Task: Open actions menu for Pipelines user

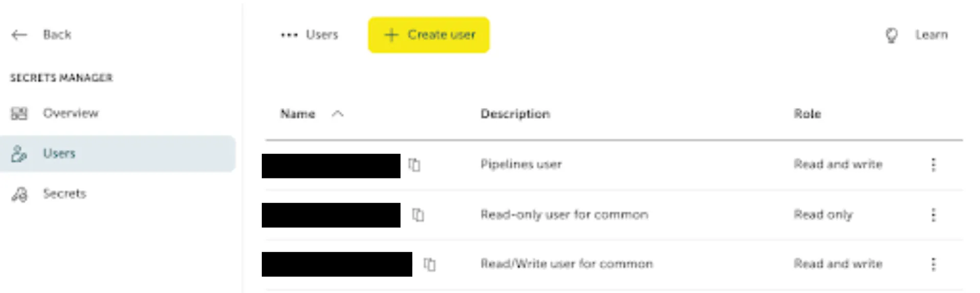Action: point(933,165)
